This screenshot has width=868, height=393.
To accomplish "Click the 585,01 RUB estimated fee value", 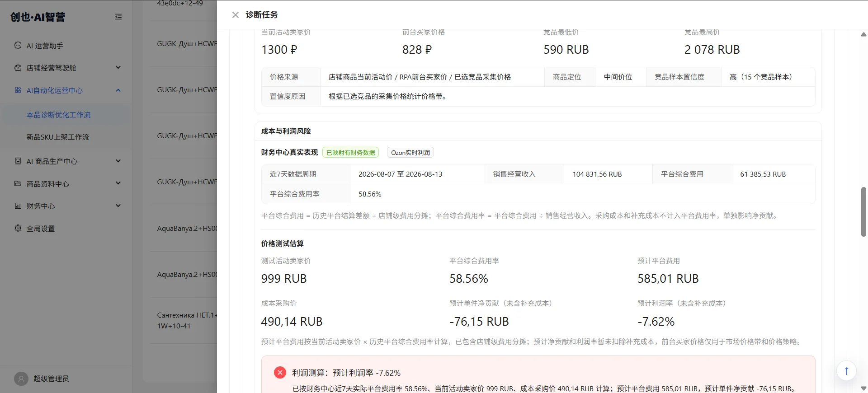I will click(668, 279).
